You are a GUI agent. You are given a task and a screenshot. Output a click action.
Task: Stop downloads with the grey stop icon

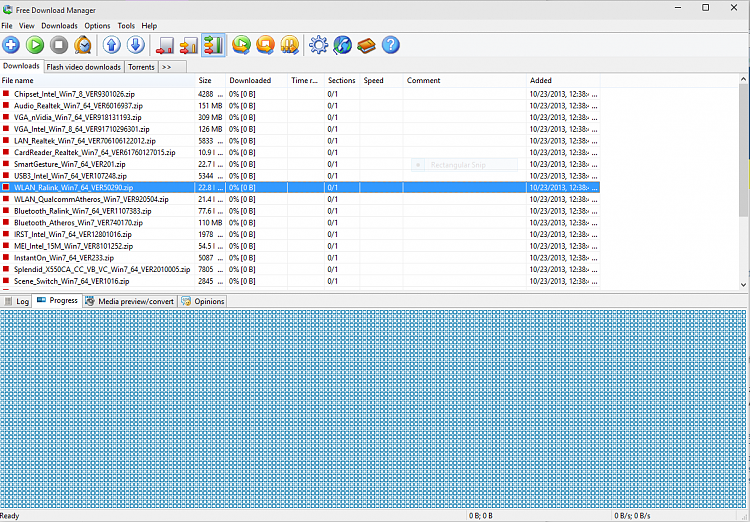[x=59, y=45]
